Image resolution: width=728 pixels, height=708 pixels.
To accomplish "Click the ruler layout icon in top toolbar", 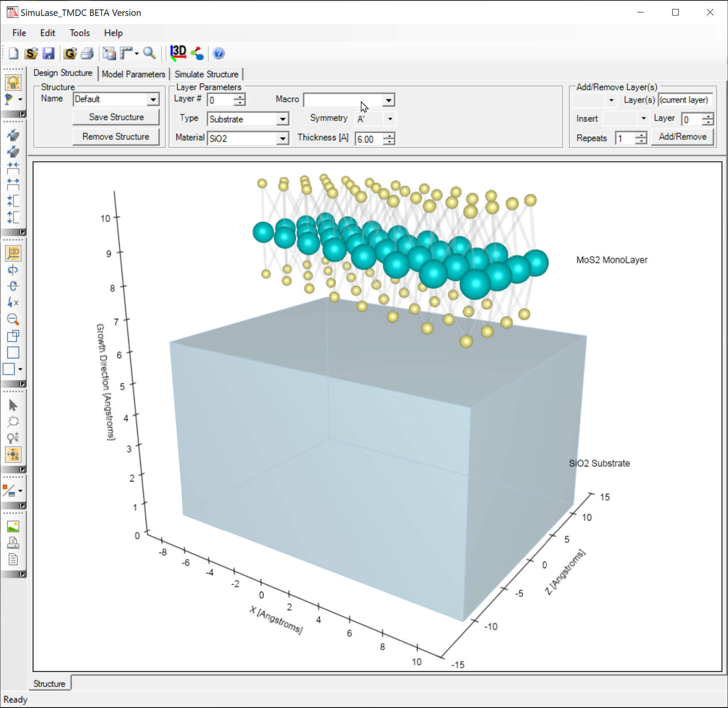I will [126, 53].
